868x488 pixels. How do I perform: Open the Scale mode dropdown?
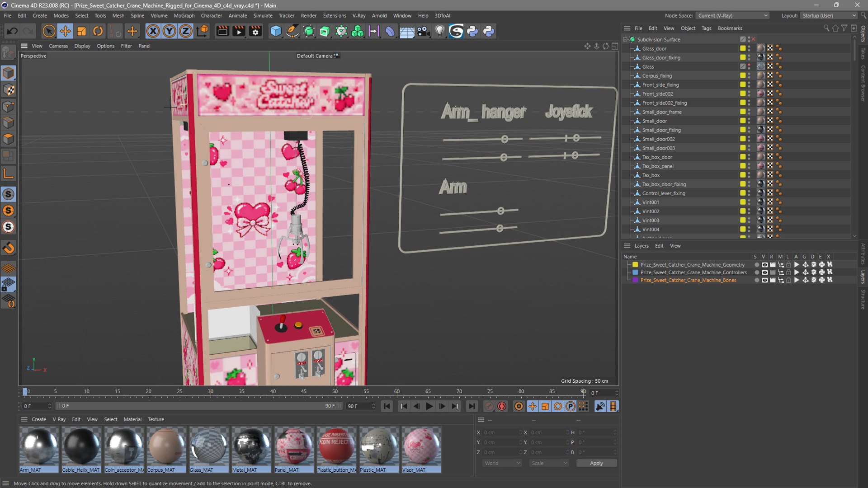pos(549,463)
